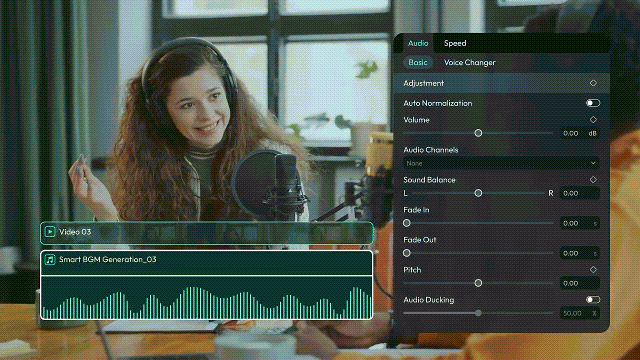Click the Smart BGM Generation_03 clip label
The image size is (640, 360).
[108, 260]
